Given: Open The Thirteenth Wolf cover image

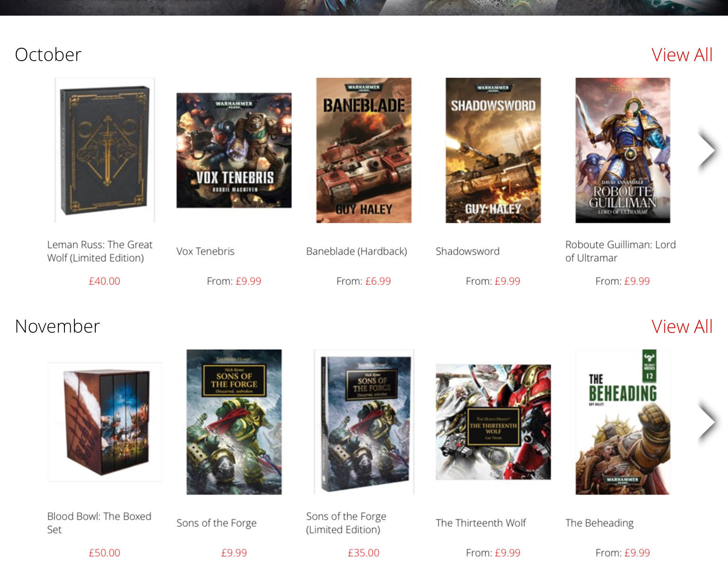Looking at the screenshot, I should point(493,422).
